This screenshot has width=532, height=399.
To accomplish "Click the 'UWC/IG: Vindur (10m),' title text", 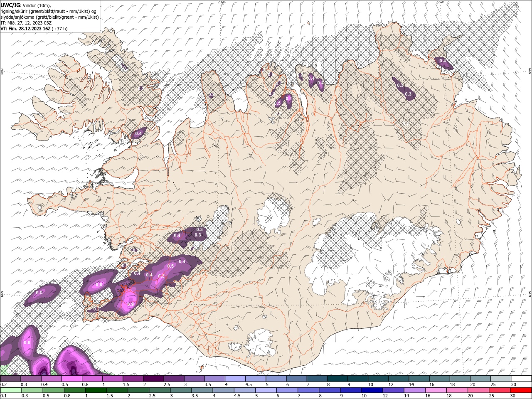I will 26,5.
